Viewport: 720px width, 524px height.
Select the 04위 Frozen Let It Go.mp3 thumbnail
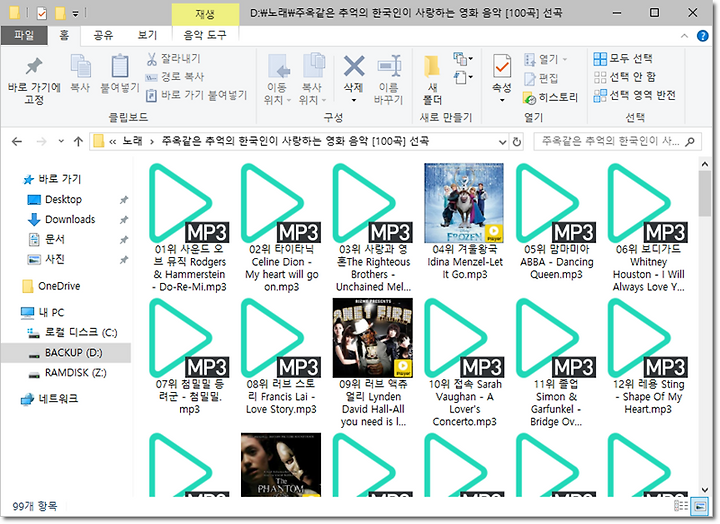click(464, 203)
